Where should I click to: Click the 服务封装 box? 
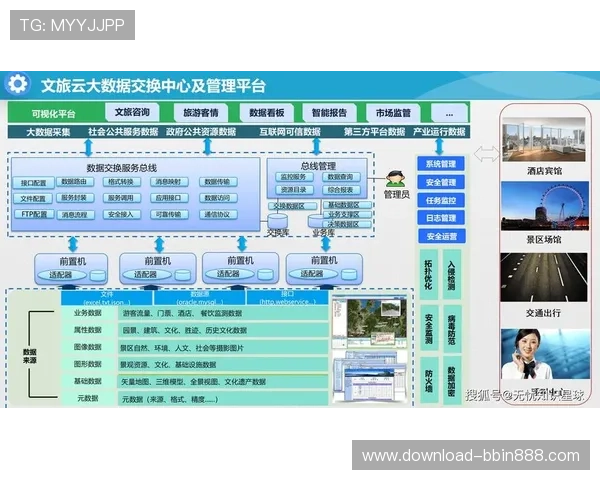tap(74, 198)
